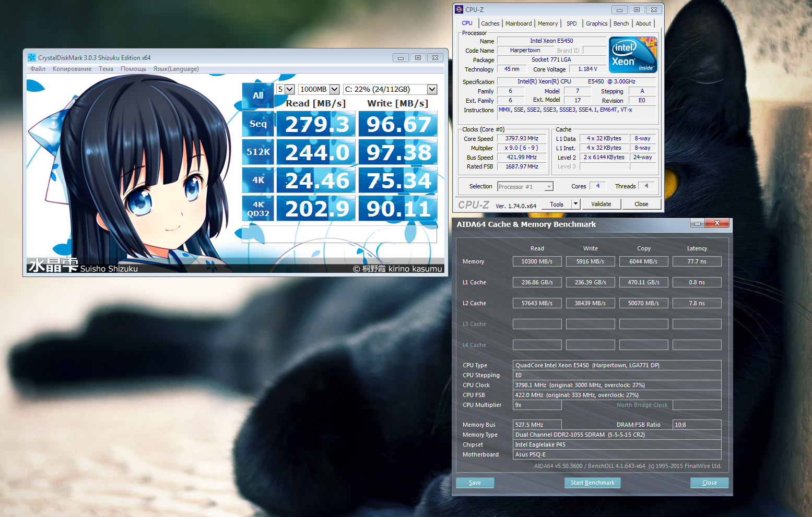Open the Язык(Language) menu
This screenshot has height=517, width=812.
(176, 69)
